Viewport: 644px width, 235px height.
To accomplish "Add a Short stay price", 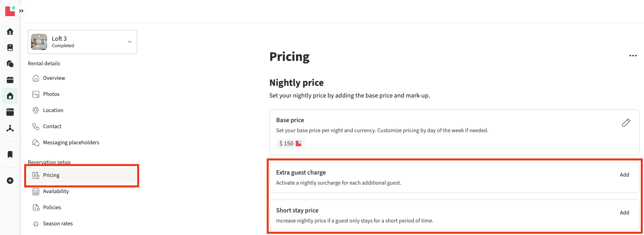I will [x=624, y=213].
